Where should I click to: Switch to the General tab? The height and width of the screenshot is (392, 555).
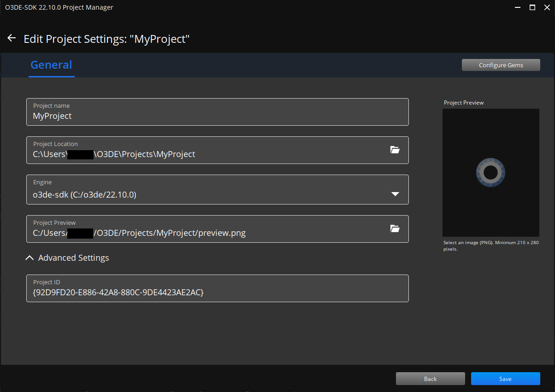pos(51,64)
